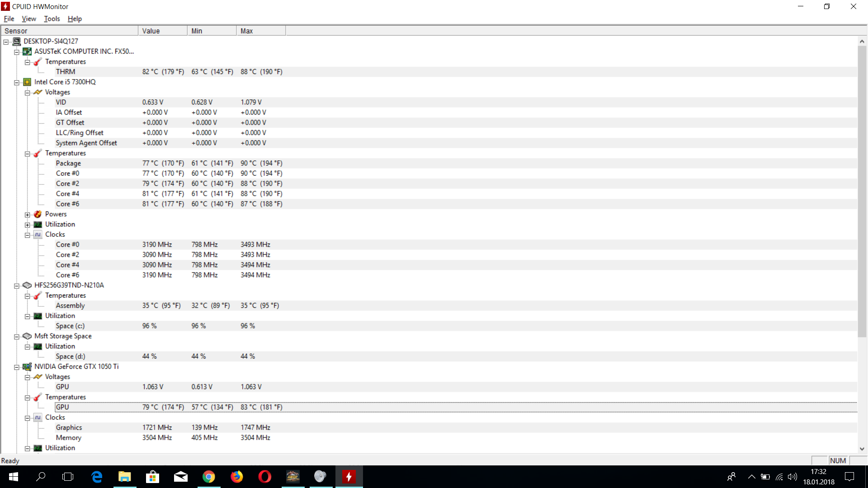The image size is (868, 488).
Task: Click the vertical scrollbar up arrow
Action: click(x=862, y=41)
